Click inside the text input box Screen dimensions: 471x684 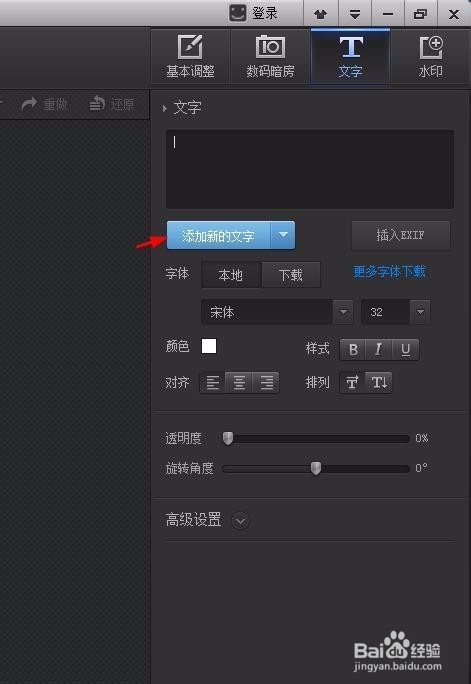coord(310,169)
